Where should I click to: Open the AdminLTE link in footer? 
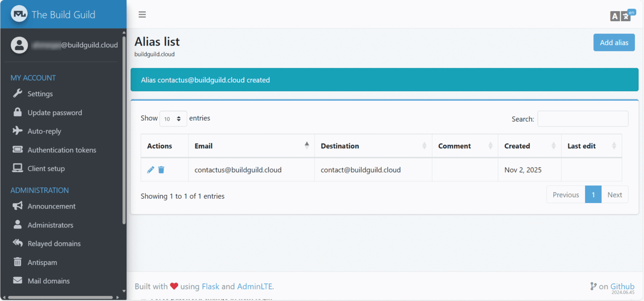pyautogui.click(x=254, y=286)
